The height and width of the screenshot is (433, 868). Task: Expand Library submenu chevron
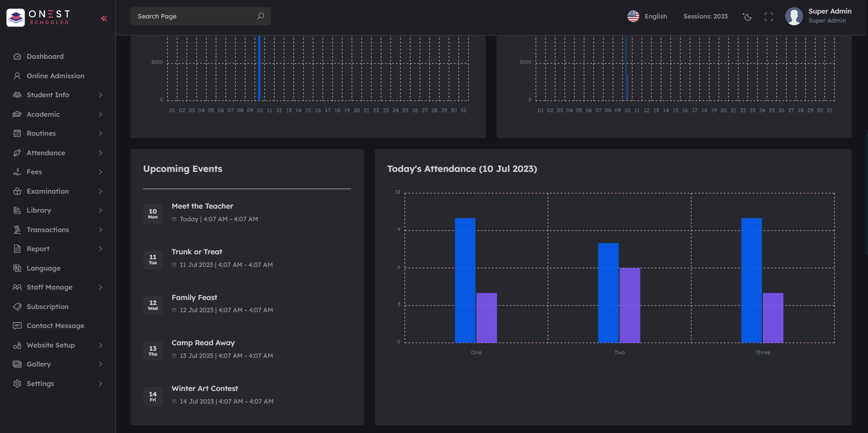click(x=100, y=210)
